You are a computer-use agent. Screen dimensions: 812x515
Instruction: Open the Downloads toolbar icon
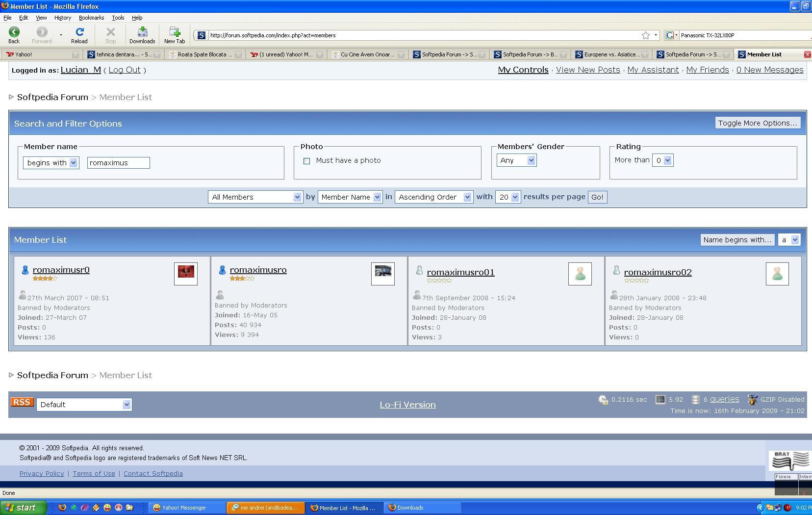click(142, 32)
